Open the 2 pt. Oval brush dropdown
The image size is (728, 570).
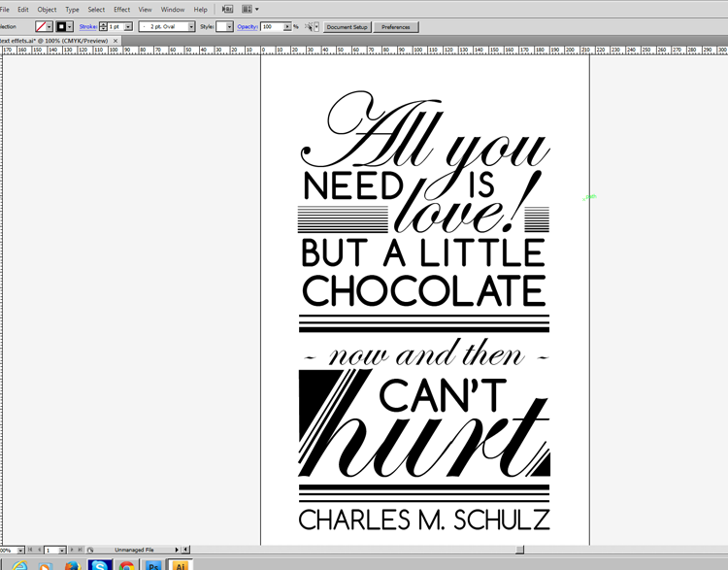click(x=191, y=27)
